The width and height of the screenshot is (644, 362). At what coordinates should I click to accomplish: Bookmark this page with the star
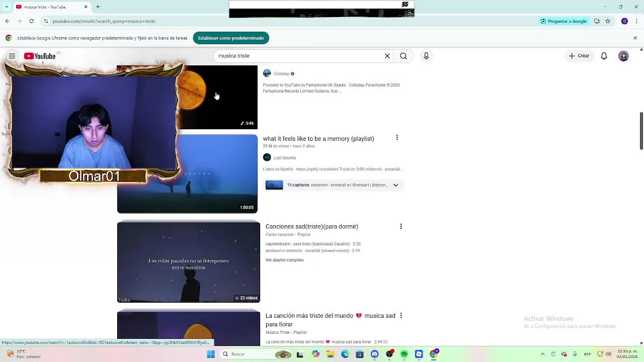pos(608,21)
